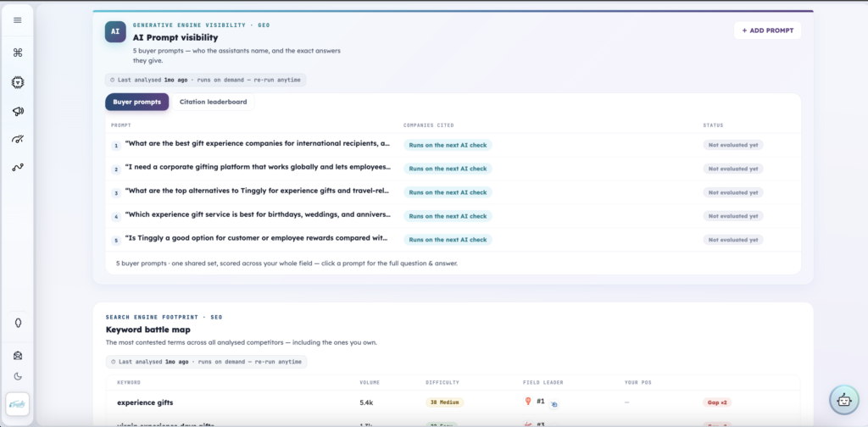The height and width of the screenshot is (427, 868).
Task: Click the clock icon in AI Prompt last analysed badge
Action: [113, 80]
